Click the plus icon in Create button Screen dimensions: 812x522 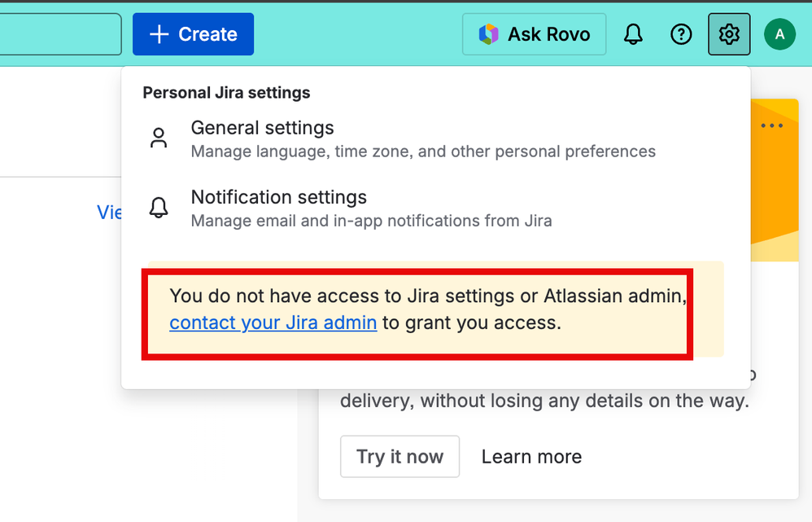pyautogui.click(x=159, y=34)
